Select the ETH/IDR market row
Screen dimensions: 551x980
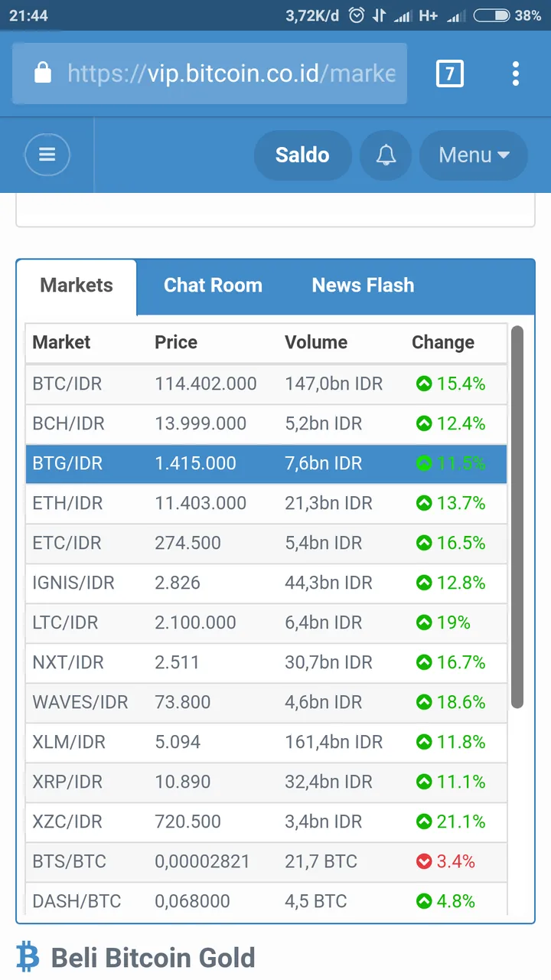pyautogui.click(x=266, y=503)
